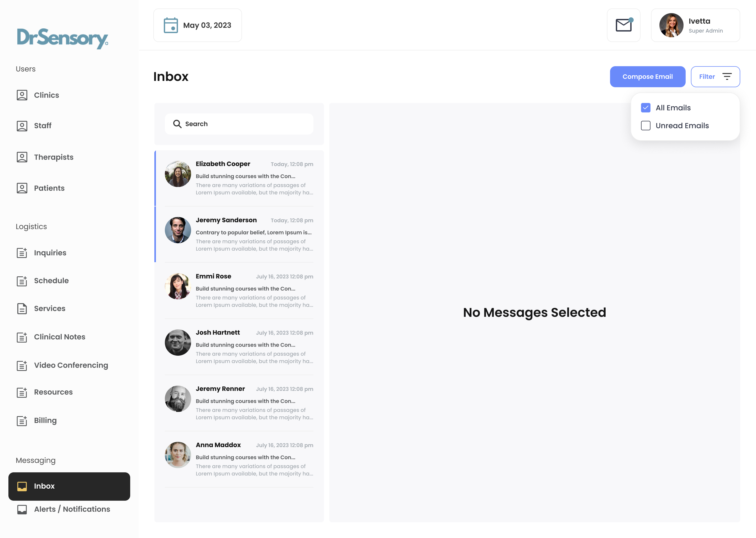This screenshot has height=538, width=756.
Task: Open Clinical Notes page
Action: click(x=60, y=337)
